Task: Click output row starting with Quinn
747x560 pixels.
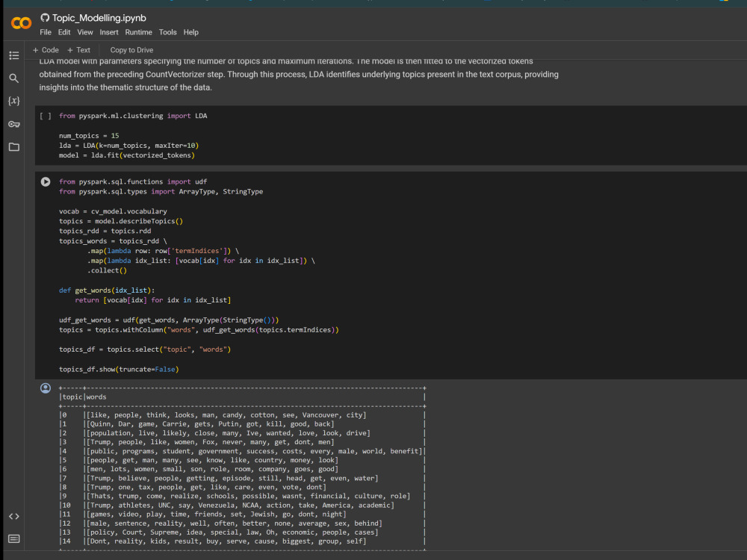Action: tap(242, 424)
